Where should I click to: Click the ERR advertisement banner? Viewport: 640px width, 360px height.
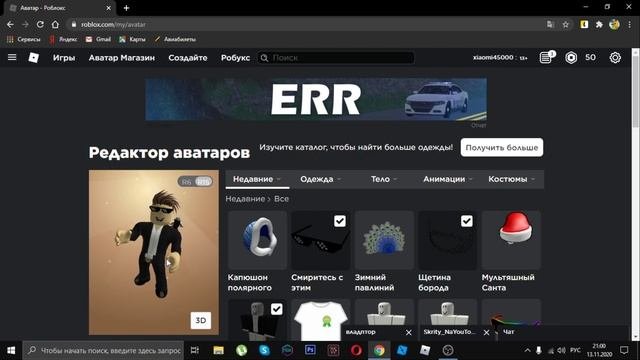tap(316, 99)
